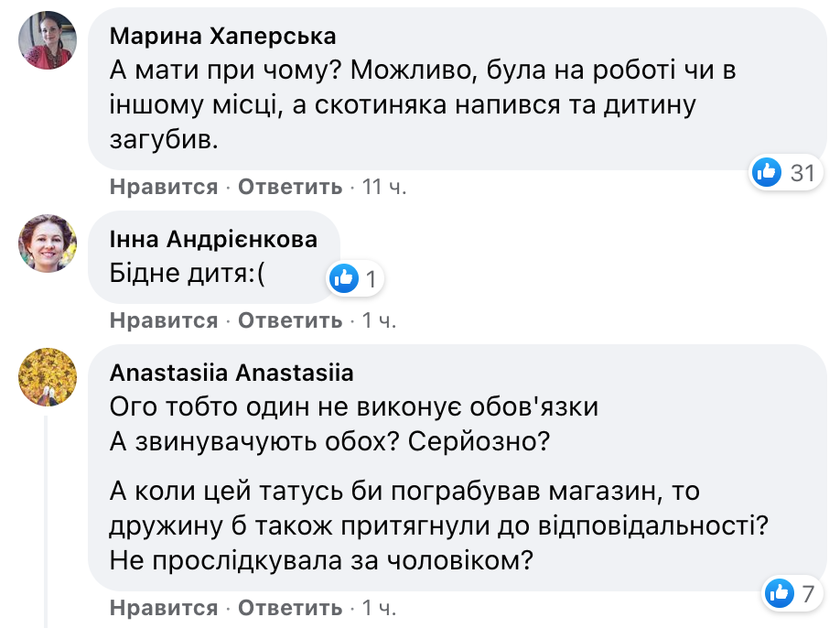840x628 pixels.
Task: Like Anastasiia's comment via Нравится
Action: click(x=164, y=608)
